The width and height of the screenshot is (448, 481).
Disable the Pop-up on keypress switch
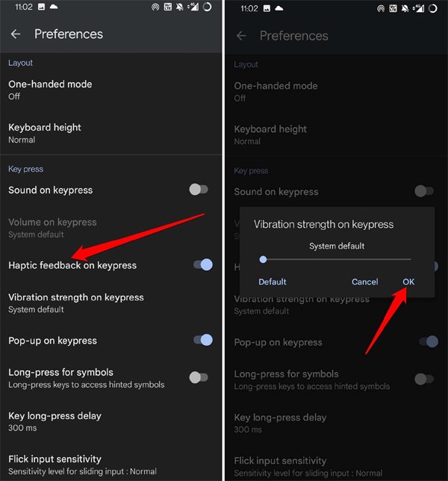(203, 340)
